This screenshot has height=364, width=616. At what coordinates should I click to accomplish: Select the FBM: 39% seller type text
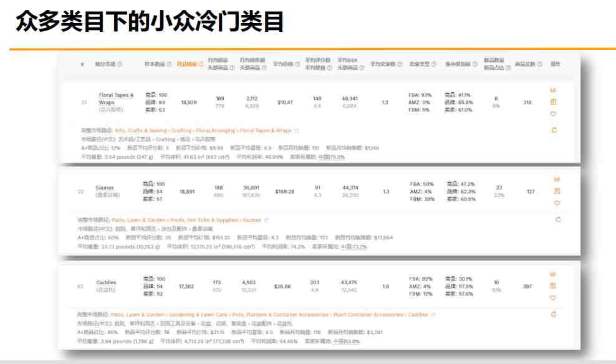tap(422, 199)
